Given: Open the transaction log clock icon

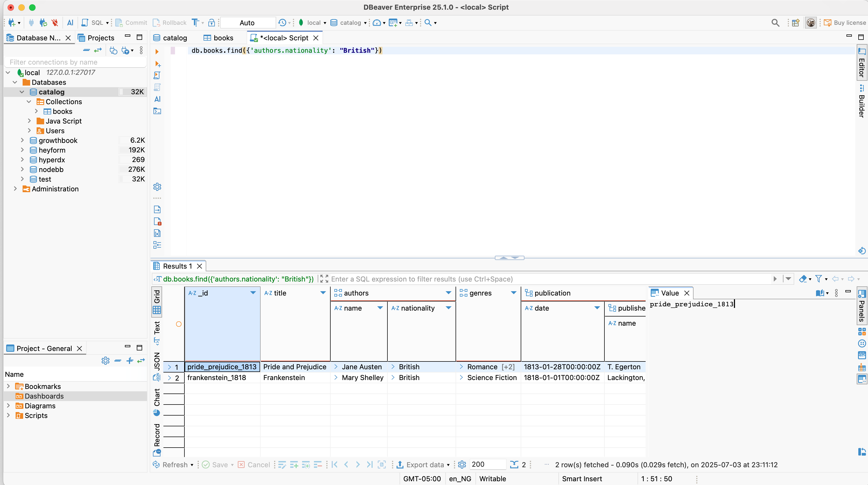Looking at the screenshot, I should 282,23.
